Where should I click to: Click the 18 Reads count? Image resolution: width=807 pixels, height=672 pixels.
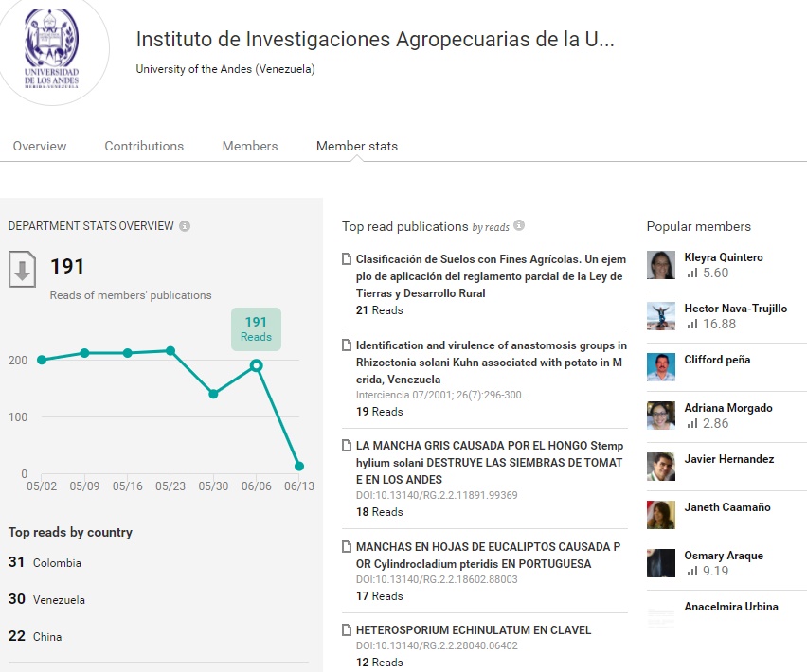click(380, 512)
